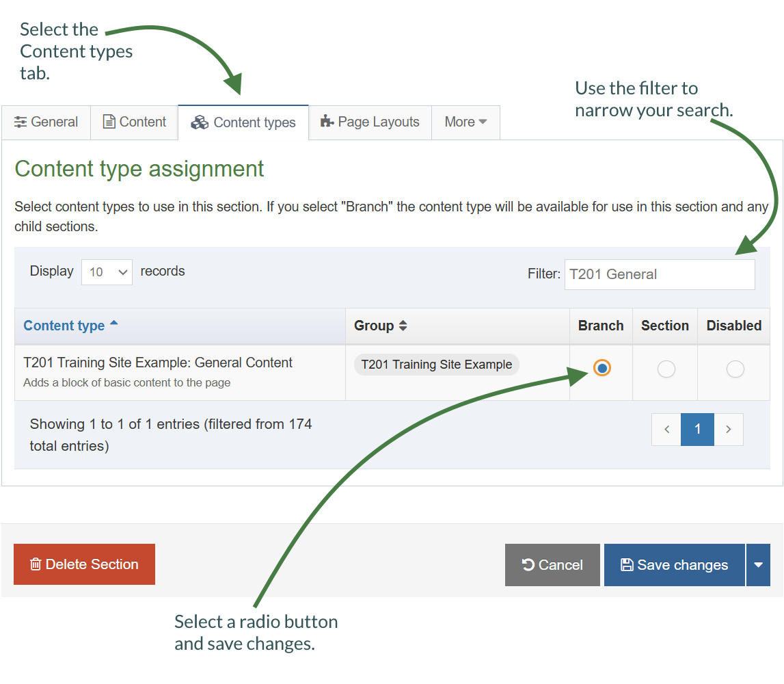This screenshot has width=784, height=684.
Task: Switch to the Page Layouts tab
Action: click(x=370, y=122)
